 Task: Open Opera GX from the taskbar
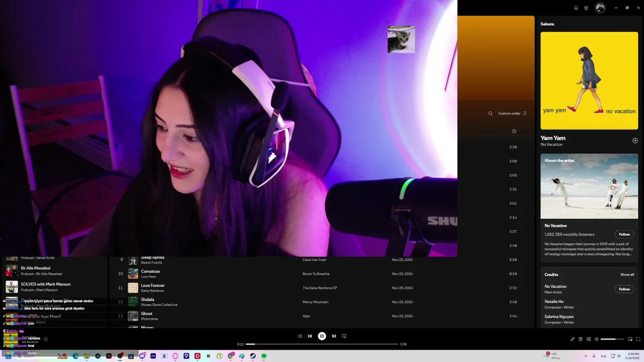(x=175, y=356)
